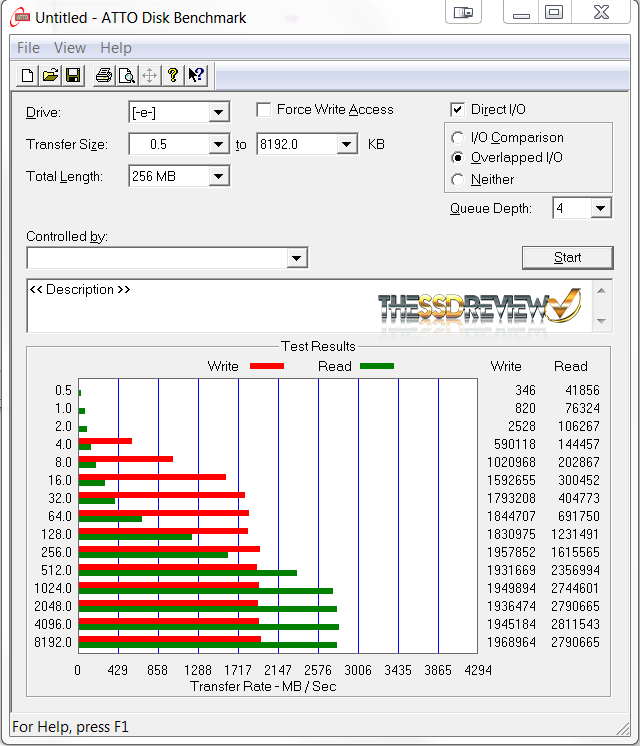The image size is (640, 746).
Task: Open the View menu
Action: coord(70,48)
